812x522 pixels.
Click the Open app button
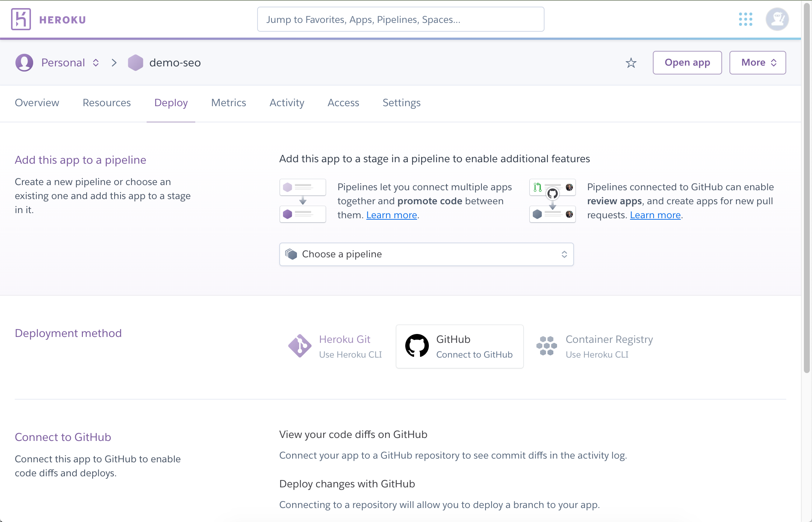pyautogui.click(x=687, y=62)
